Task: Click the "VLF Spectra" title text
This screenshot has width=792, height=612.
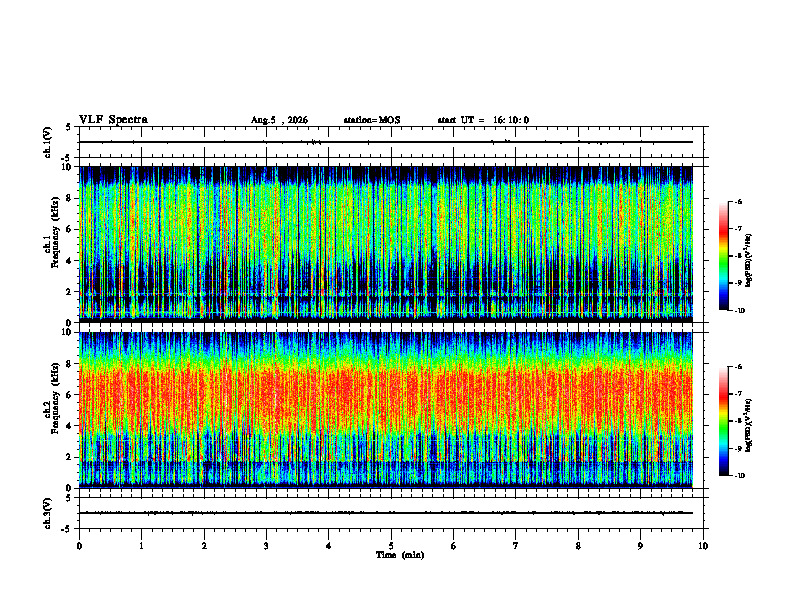Action: [113, 120]
